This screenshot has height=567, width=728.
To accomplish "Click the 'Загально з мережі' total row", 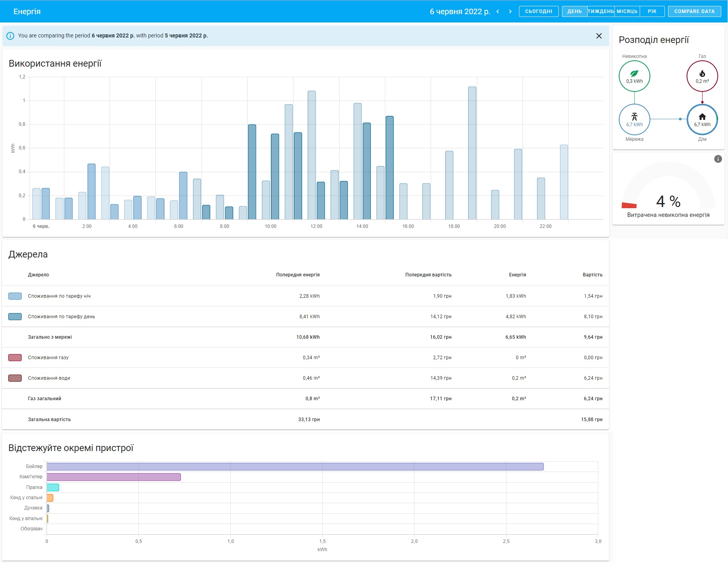I will tap(305, 337).
